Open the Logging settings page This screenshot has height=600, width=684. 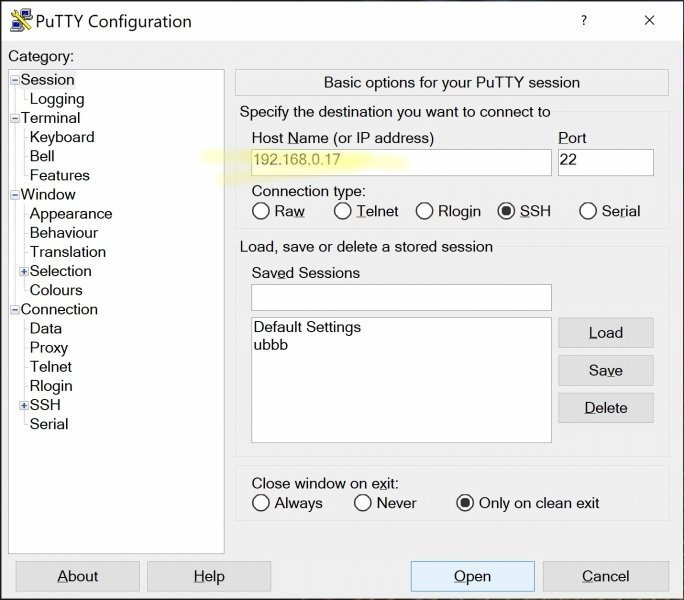[56, 99]
